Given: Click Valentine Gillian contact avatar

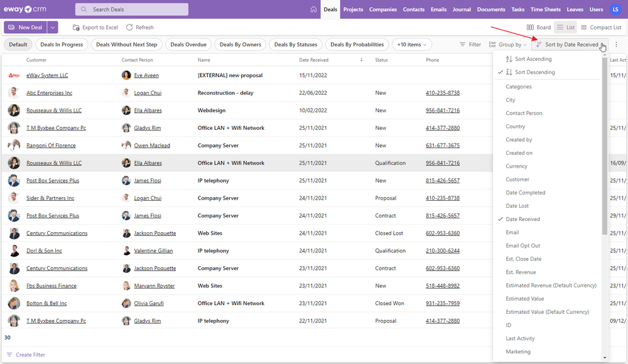Looking at the screenshot, I should click(126, 250).
